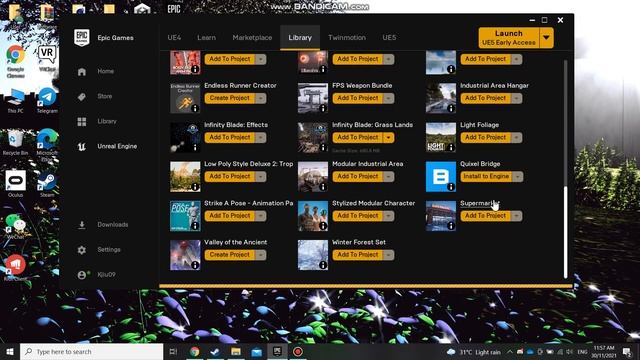Open Google Chrome in the taskbar
Screen dimensions: 640x360
tap(195, 351)
